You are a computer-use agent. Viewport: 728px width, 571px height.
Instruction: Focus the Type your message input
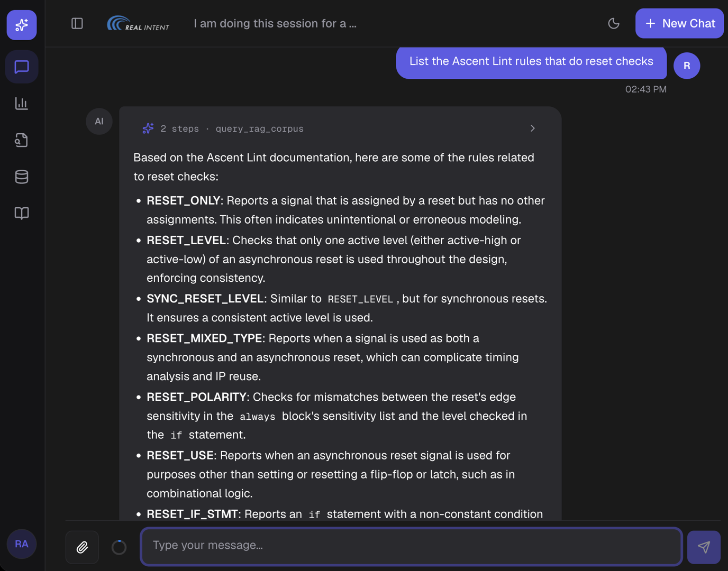click(412, 546)
